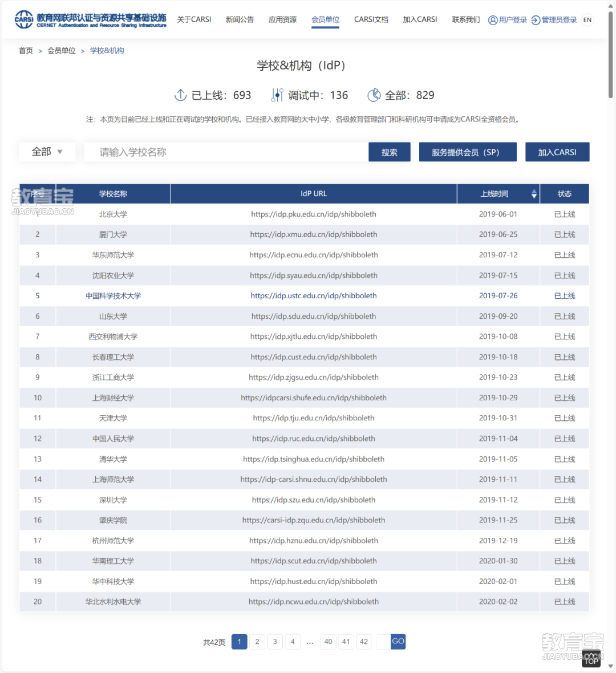The height and width of the screenshot is (673, 616).
Task: Click 浙江工商大学 cell
Action: coord(114,377)
